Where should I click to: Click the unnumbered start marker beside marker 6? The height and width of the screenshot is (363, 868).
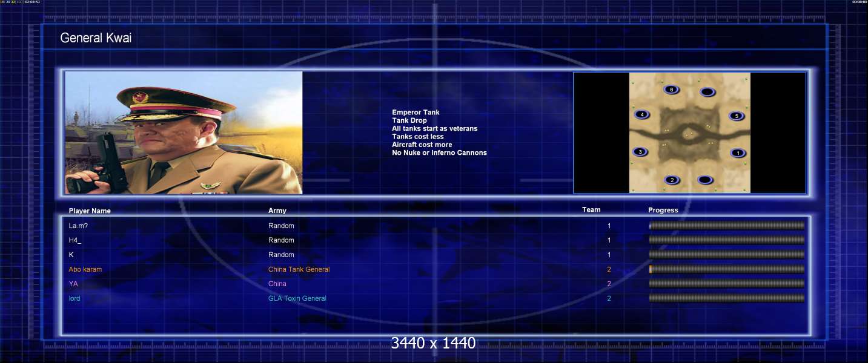pyautogui.click(x=707, y=92)
